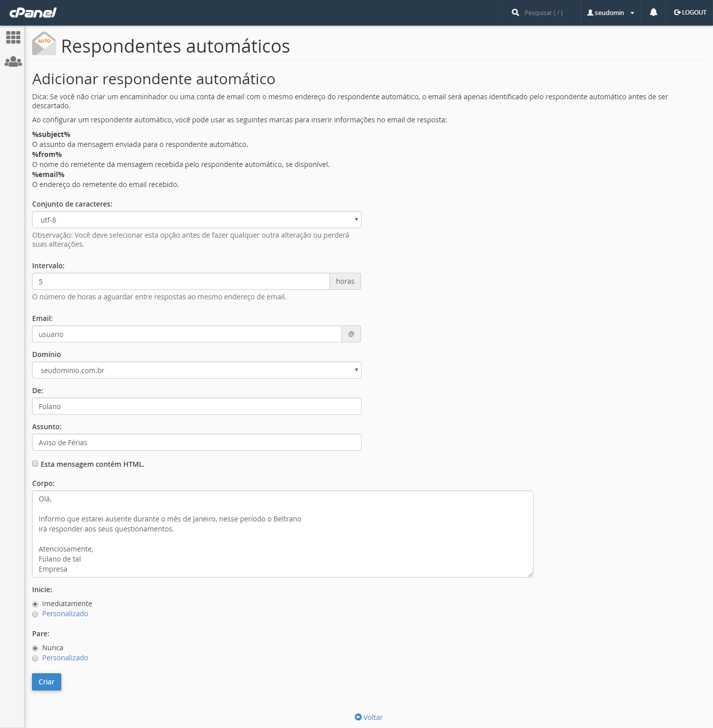Click the 'Imediatamente' label text
The image size is (713, 728).
point(67,604)
